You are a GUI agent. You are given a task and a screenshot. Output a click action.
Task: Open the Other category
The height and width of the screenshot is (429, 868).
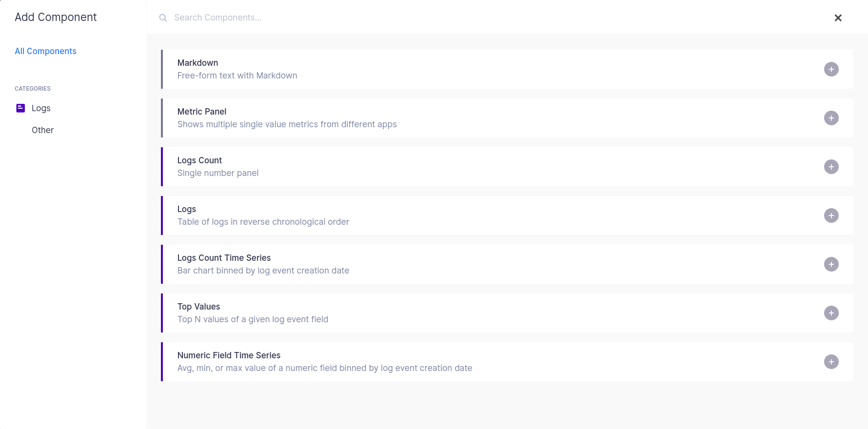(x=42, y=130)
